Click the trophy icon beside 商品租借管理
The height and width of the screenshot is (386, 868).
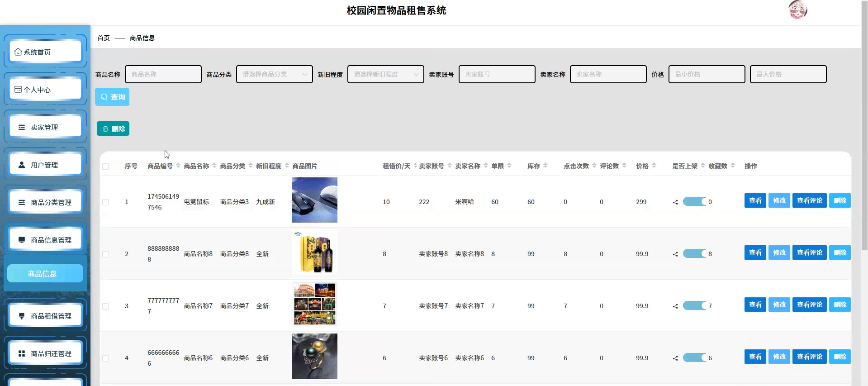coord(22,316)
